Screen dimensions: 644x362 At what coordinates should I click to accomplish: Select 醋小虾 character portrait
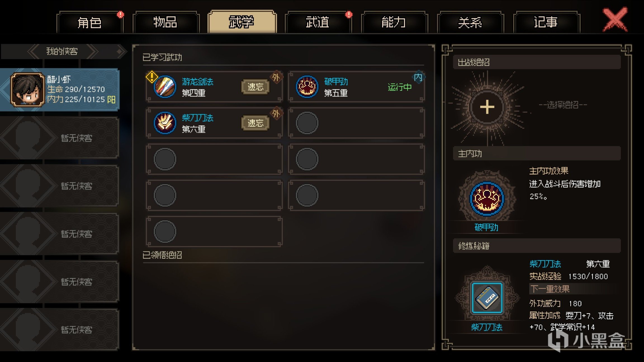[x=27, y=90]
